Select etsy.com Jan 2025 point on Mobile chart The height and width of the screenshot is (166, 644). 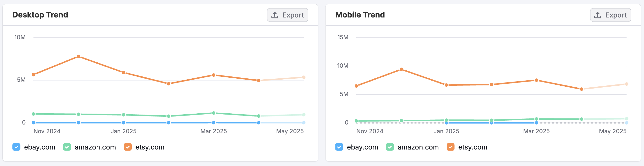coord(446,85)
